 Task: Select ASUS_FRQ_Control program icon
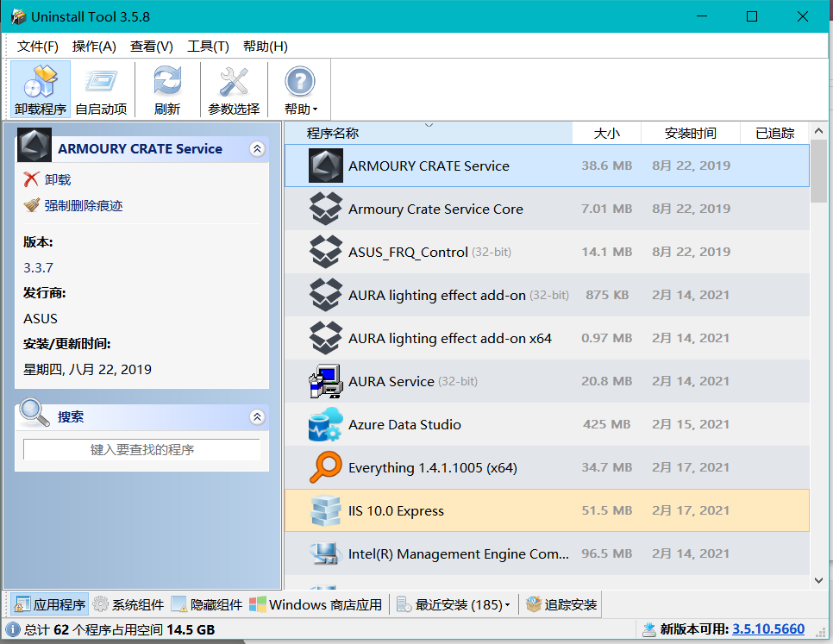click(x=326, y=252)
